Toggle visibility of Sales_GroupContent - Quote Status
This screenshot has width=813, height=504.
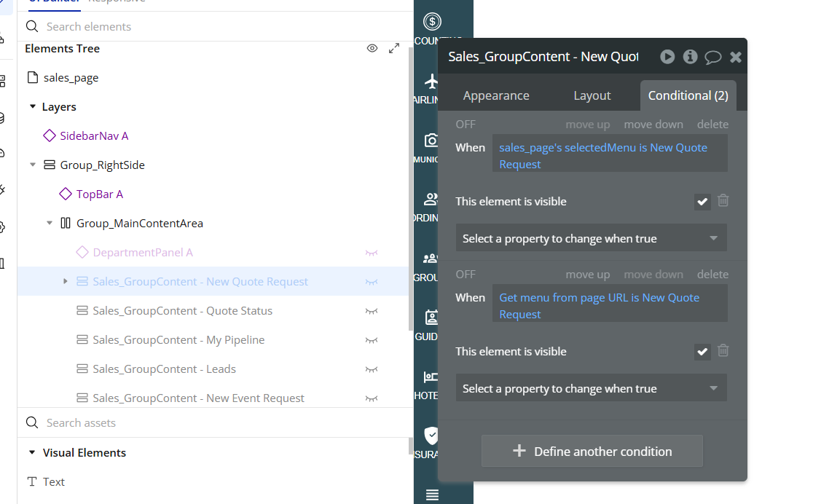372,311
